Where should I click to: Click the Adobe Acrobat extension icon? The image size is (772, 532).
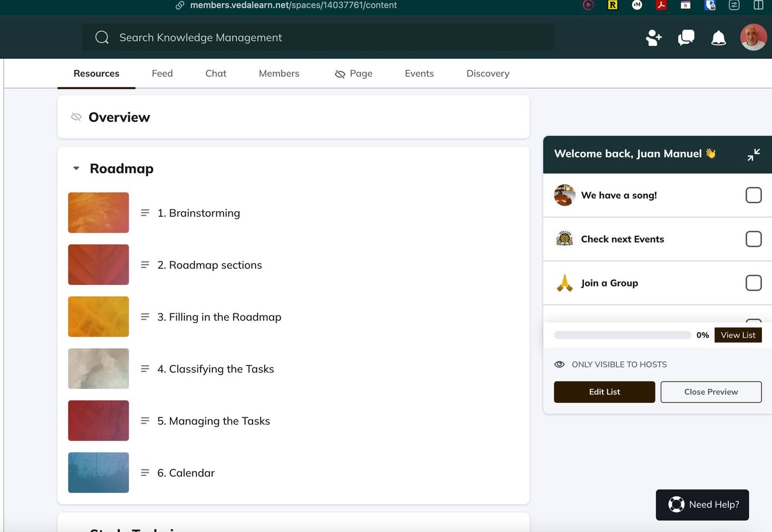(661, 5)
